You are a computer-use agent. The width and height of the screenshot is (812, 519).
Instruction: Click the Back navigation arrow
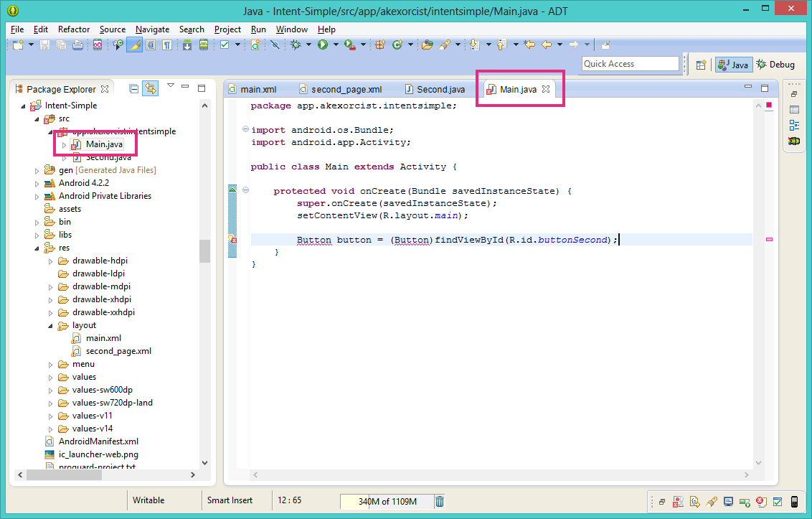547,45
